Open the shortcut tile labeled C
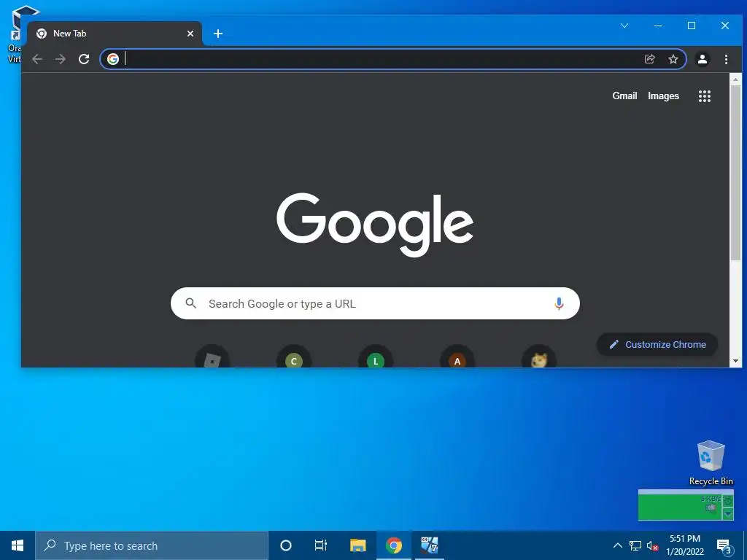Viewport: 747px width, 560px height. [294, 356]
